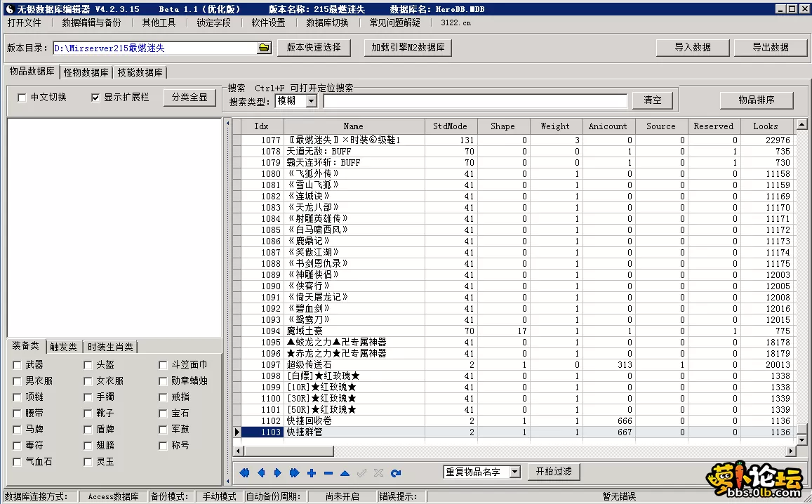The height and width of the screenshot is (504, 812).
Task: Check the 头盔 filter
Action: pos(88,365)
